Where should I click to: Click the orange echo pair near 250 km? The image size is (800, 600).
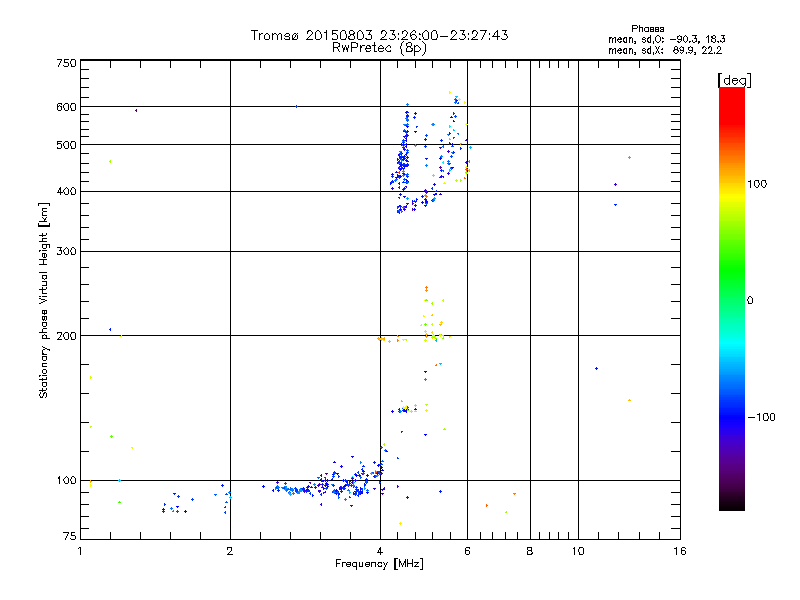click(427, 289)
